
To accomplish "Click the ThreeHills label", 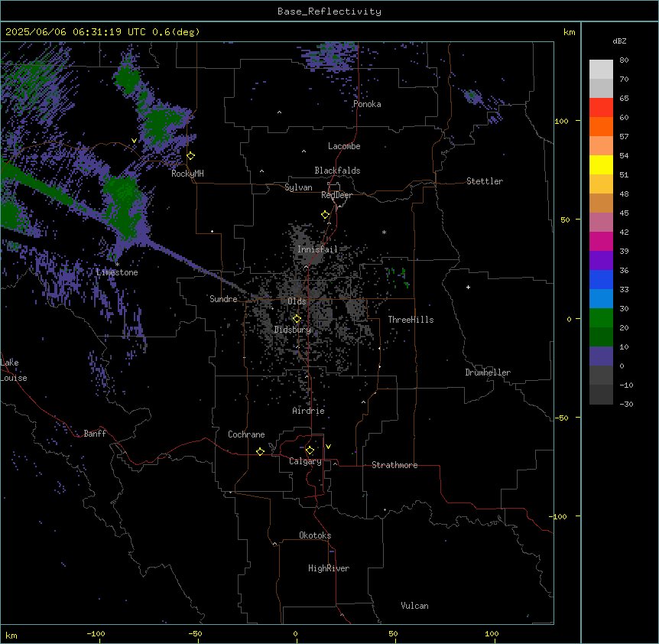I will 411,320.
